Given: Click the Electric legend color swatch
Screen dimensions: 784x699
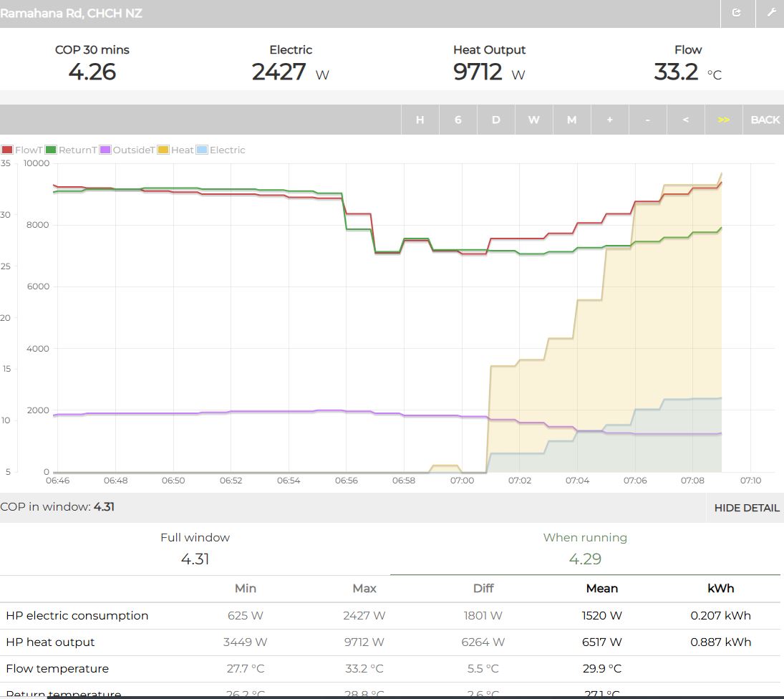Looking at the screenshot, I should (x=202, y=150).
